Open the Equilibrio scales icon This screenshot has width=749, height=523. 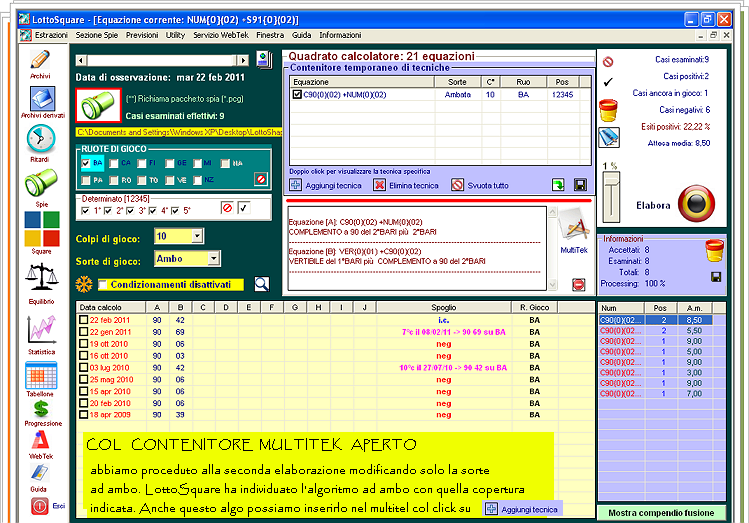click(x=42, y=278)
